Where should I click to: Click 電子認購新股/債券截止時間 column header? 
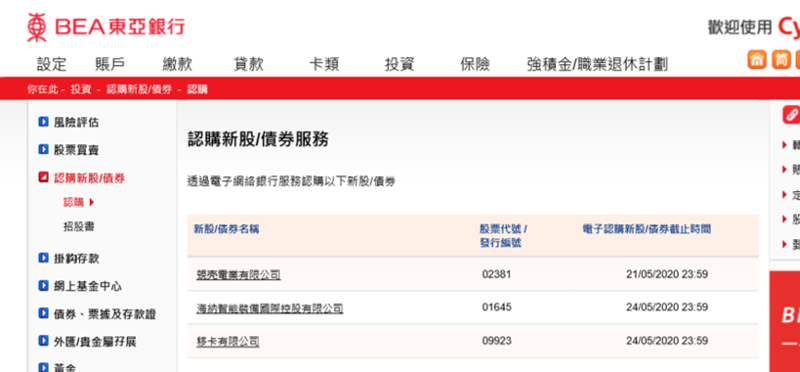[646, 229]
